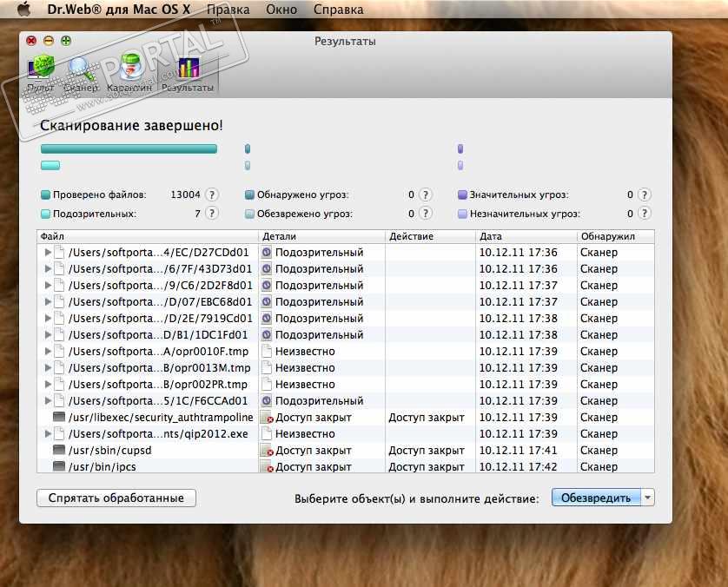Click suspicious icon in 43D73d01 details
Viewport: 728px width, 587px height.
pyautogui.click(x=267, y=268)
